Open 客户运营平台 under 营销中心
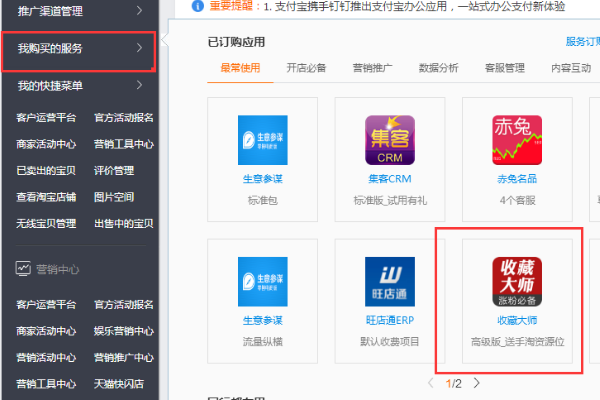This screenshot has height=400, width=600. click(46, 304)
